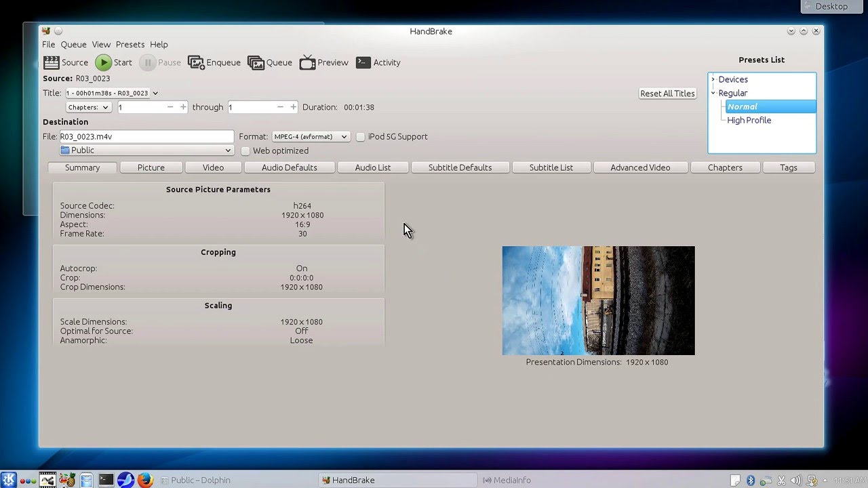Open the volume control in system tray
This screenshot has width=868, height=488.
coord(797,481)
